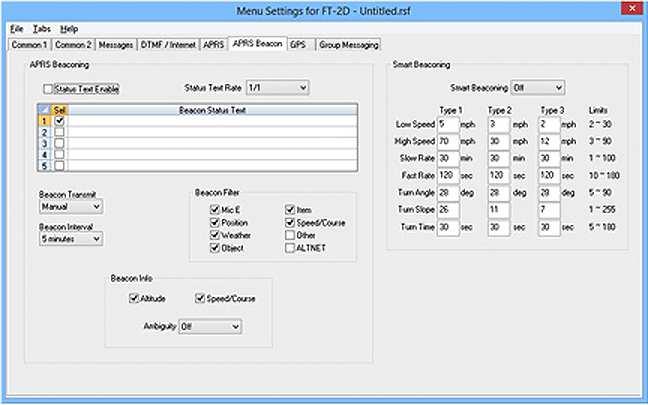
Task: Click the Type 2 Turn Slope field
Action: coord(499,210)
